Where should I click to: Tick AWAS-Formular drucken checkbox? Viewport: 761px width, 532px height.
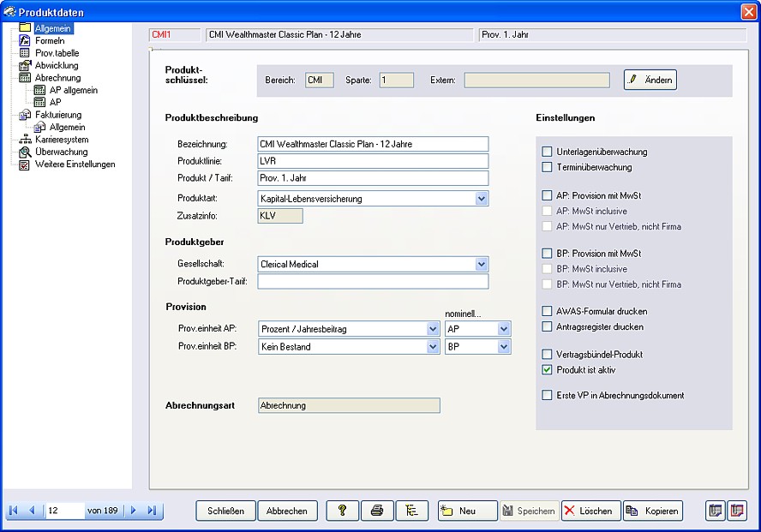[547, 311]
